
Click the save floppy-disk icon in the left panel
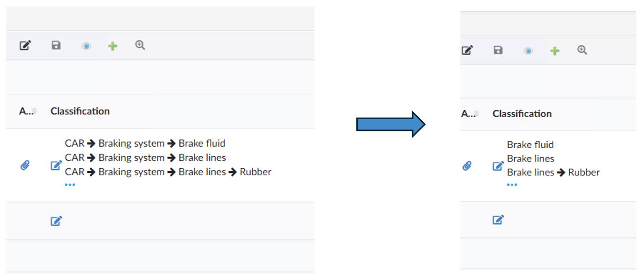(56, 46)
